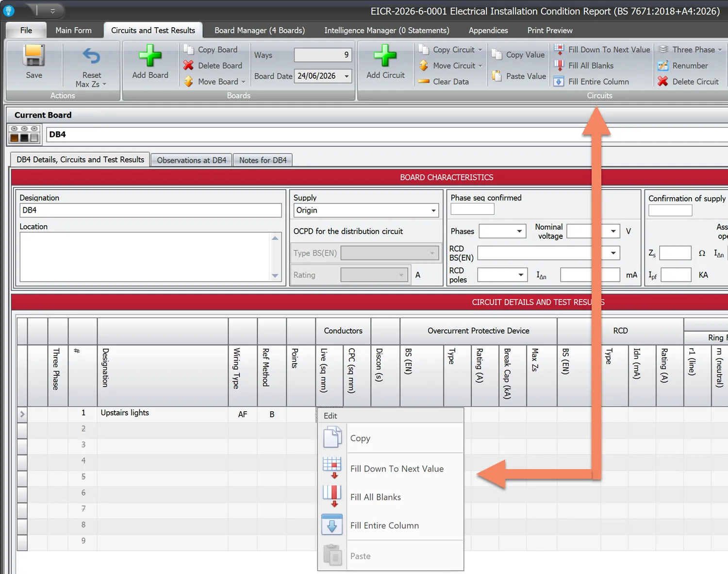The width and height of the screenshot is (728, 574).
Task: Switch to the Main Form tab
Action: 73,30
